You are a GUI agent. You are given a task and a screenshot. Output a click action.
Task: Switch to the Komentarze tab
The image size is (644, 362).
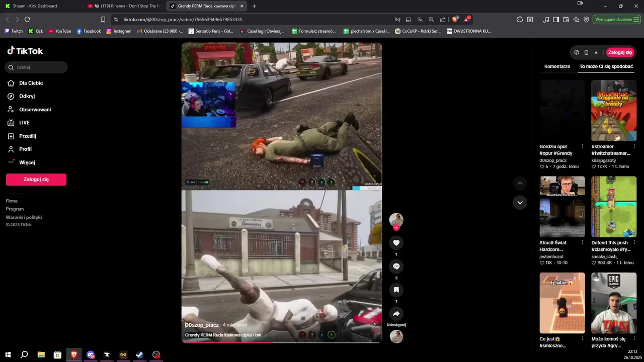click(x=557, y=66)
